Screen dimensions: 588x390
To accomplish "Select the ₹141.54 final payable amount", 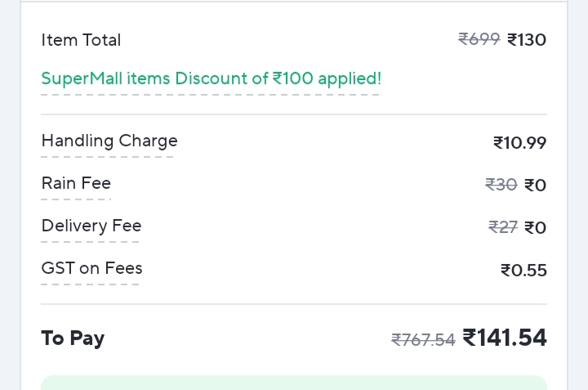I will click(x=504, y=338).
